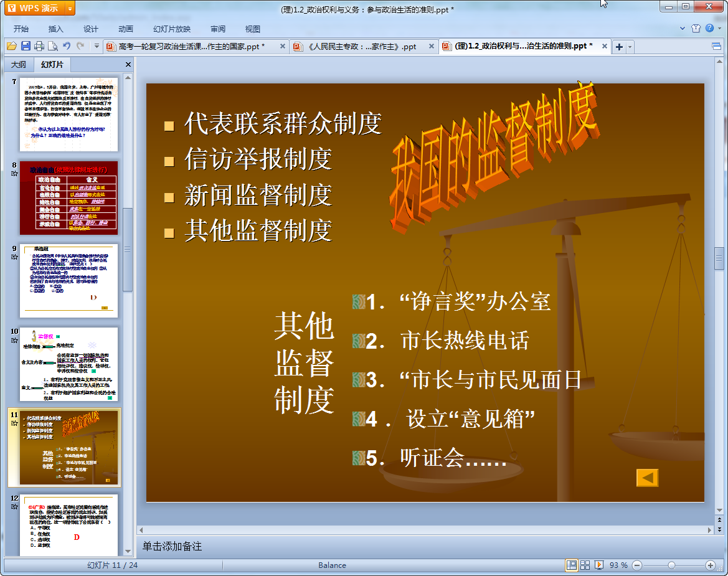Open the WPS help question mark icon
The height and width of the screenshot is (576, 728).
pyautogui.click(x=709, y=28)
